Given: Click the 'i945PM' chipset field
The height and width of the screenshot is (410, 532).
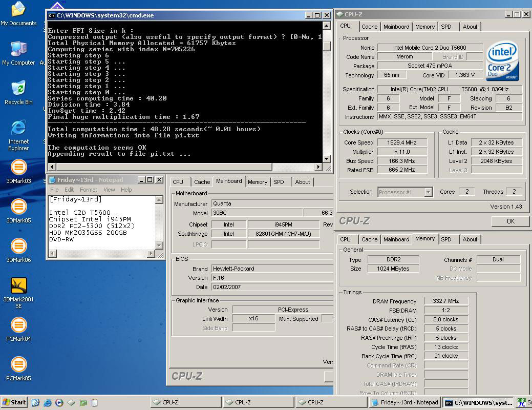Looking at the screenshot, I should 284,224.
